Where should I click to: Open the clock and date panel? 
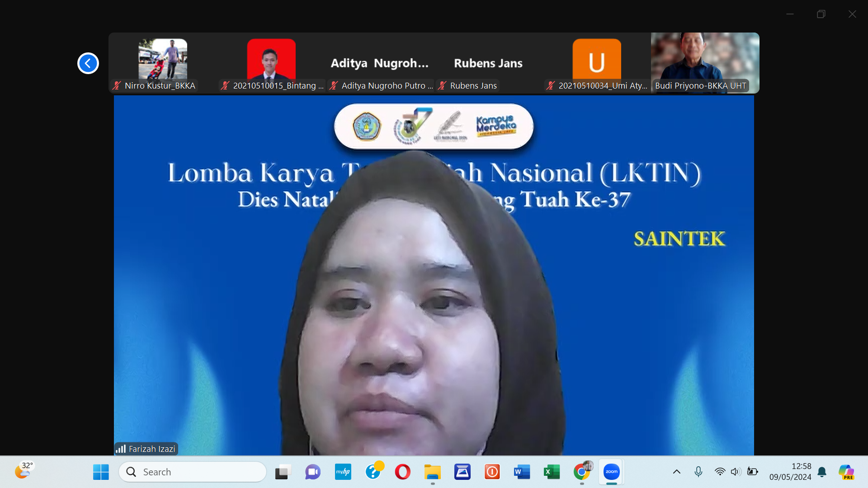(790, 472)
